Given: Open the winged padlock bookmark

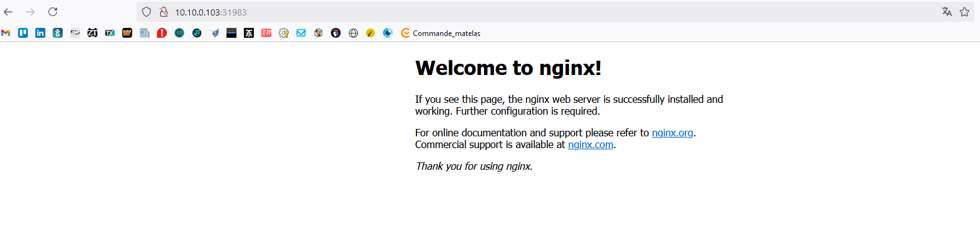Looking at the screenshot, I should coord(214,33).
